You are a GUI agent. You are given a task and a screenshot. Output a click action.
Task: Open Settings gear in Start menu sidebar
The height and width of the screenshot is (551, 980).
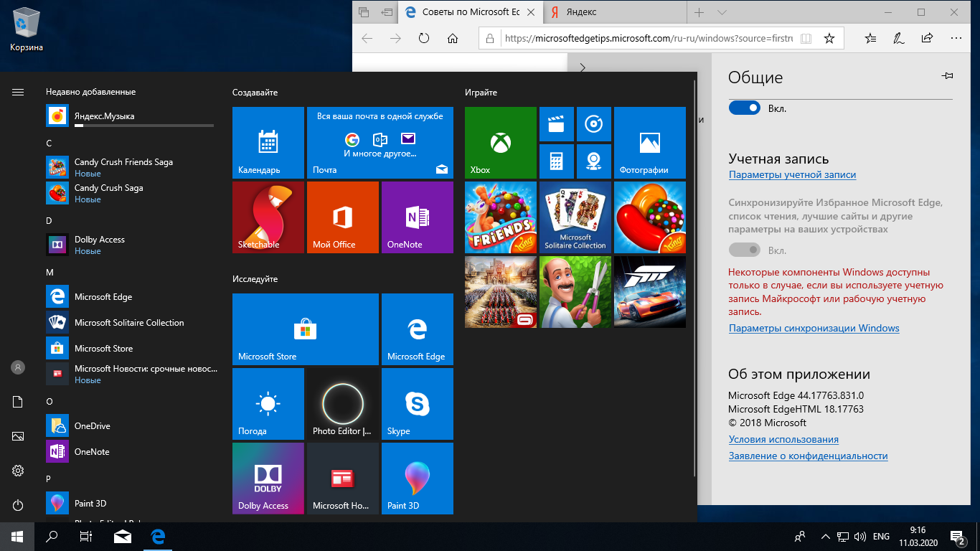tap(18, 471)
